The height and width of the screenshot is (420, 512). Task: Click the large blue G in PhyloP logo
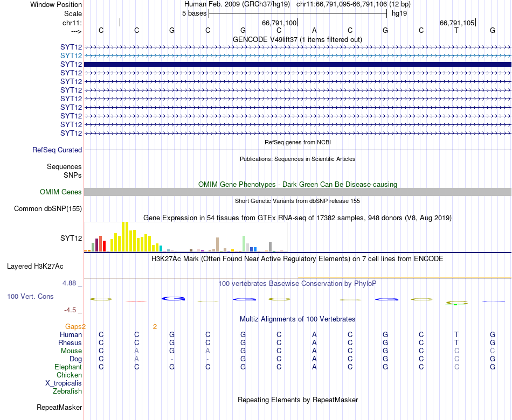click(x=174, y=299)
